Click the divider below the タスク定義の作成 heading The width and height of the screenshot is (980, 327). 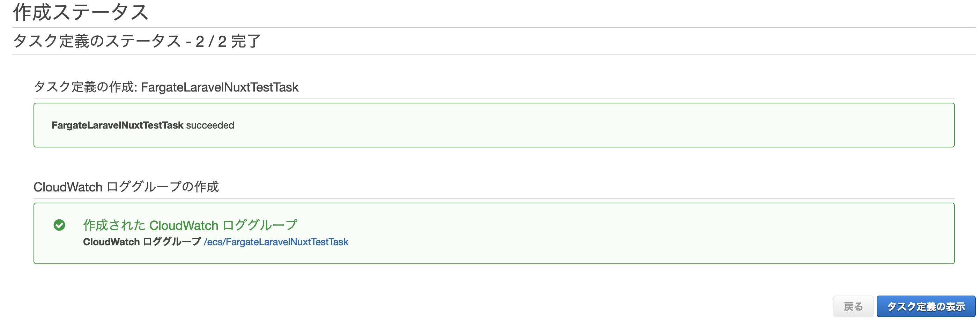494,99
